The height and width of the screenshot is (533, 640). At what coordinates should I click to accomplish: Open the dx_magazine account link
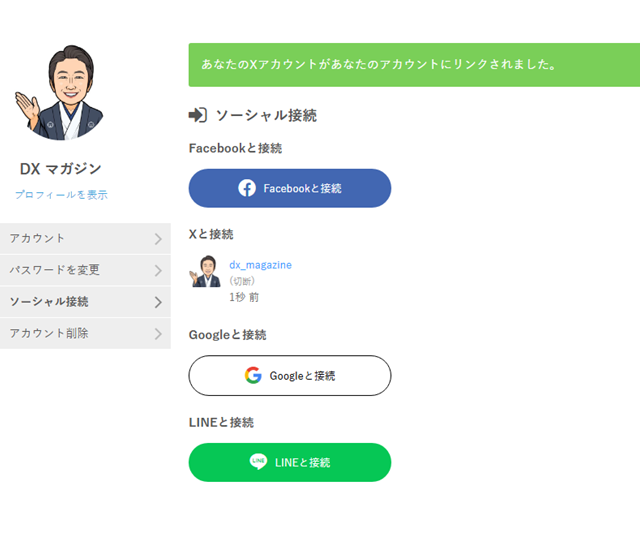click(260, 265)
